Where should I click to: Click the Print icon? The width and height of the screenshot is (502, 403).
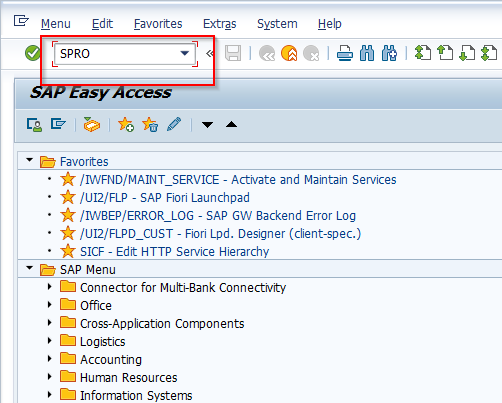(x=345, y=53)
